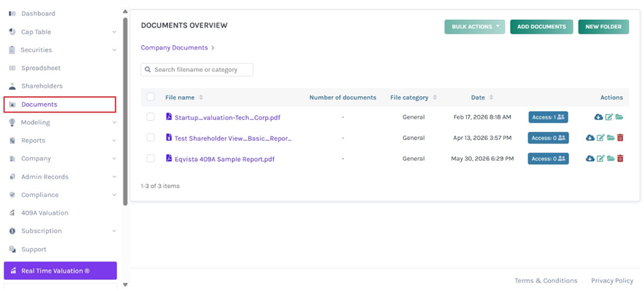Click the date May 30, 2026 6:29 PM

[482, 159]
